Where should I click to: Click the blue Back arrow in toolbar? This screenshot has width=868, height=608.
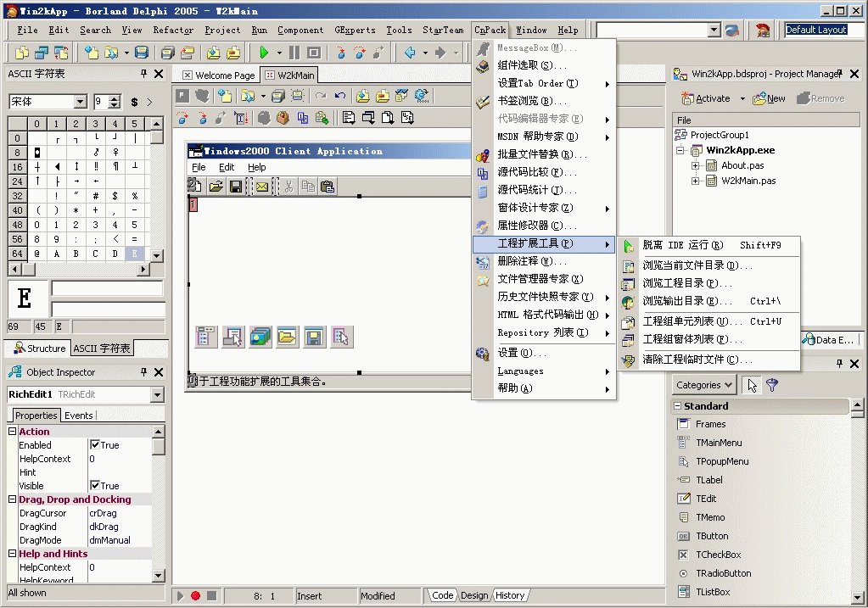(411, 53)
